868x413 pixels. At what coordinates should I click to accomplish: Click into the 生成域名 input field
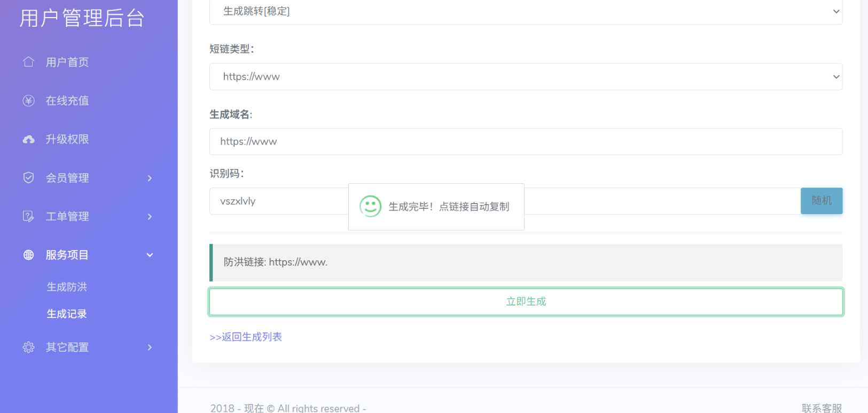[526, 142]
